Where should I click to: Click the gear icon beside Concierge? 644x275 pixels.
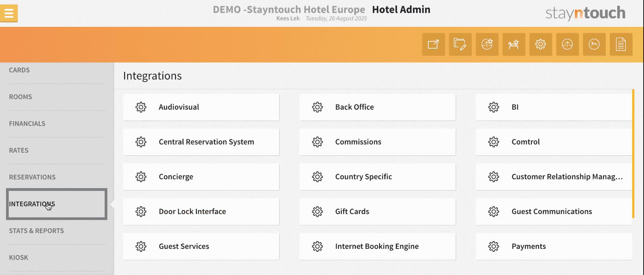pos(141,177)
